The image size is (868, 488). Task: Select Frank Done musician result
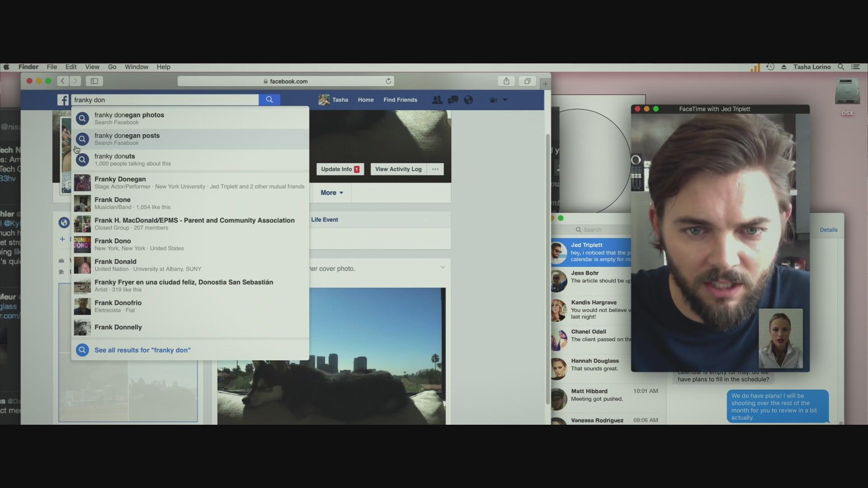(190, 203)
